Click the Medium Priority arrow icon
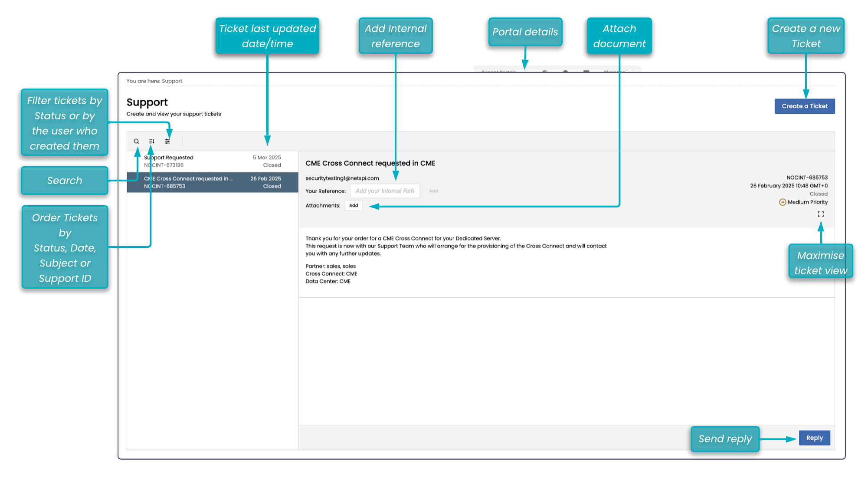 783,202
